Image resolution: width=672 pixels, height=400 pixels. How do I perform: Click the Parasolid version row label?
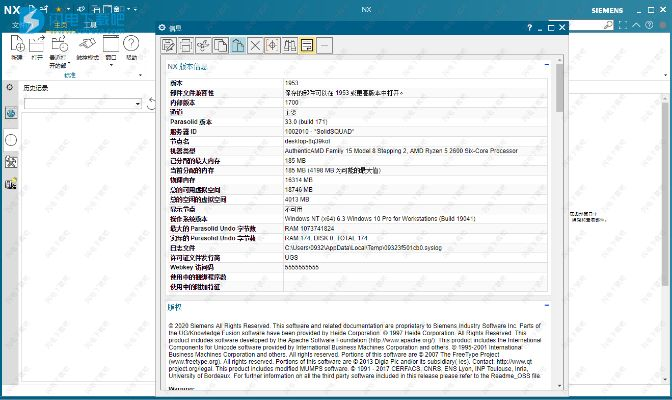click(191, 122)
